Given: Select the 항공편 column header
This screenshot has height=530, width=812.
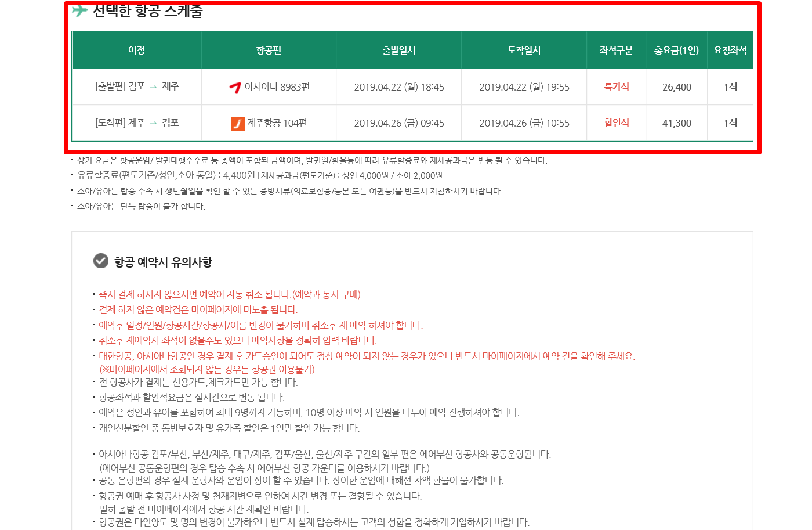Looking at the screenshot, I should [269, 51].
